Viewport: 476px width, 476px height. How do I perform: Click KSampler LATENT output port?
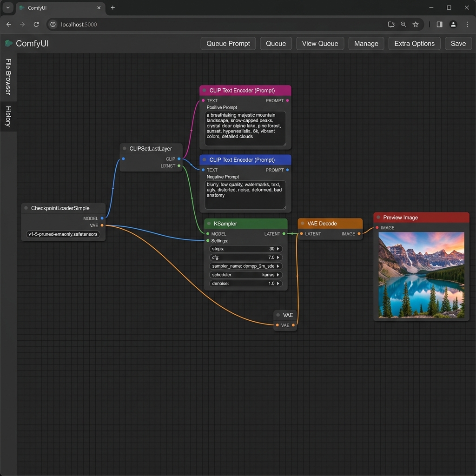284,234
